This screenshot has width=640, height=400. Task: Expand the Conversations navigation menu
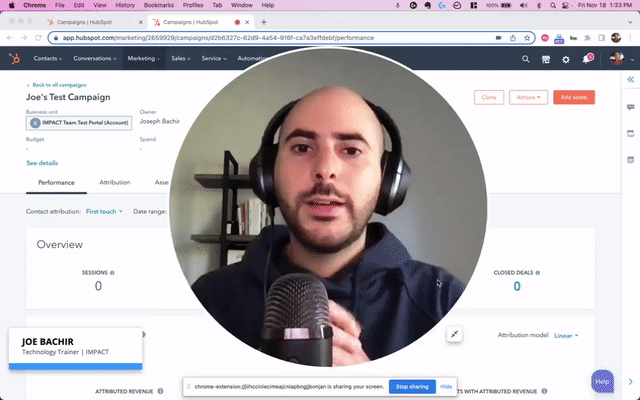[95, 59]
